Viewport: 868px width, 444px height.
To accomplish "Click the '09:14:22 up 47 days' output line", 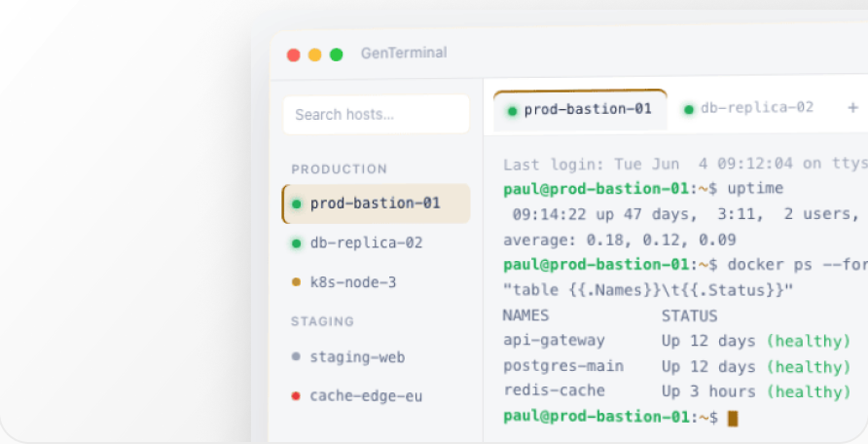I will pos(686,214).
